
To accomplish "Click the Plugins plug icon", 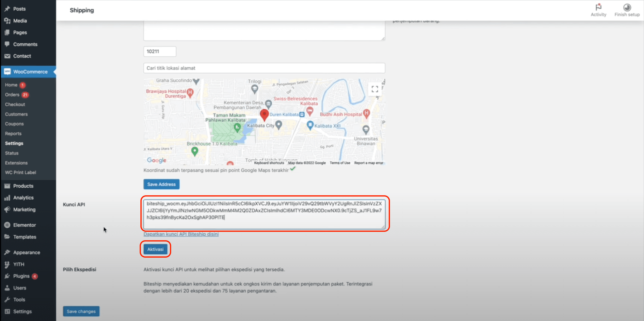I will [x=7, y=276].
